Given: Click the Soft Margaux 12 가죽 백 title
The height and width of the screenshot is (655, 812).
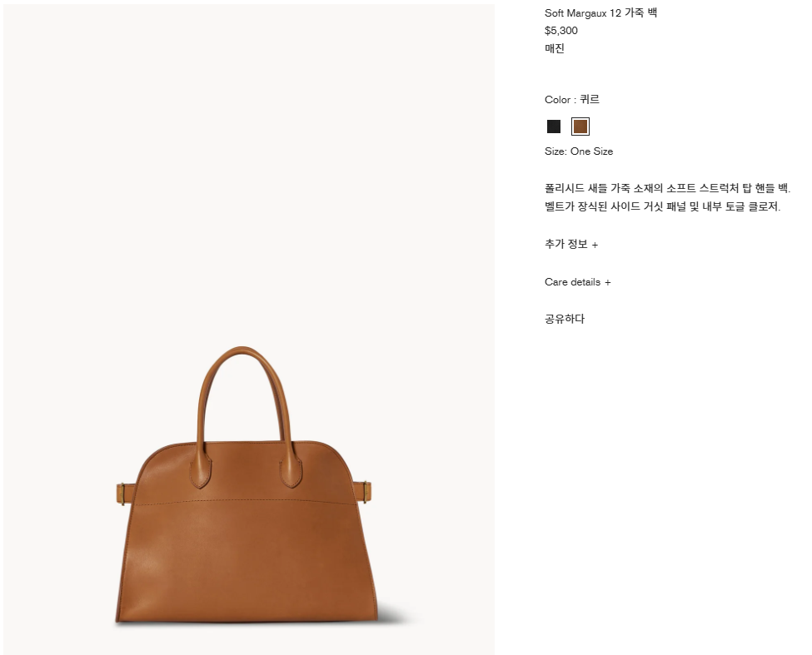Looking at the screenshot, I should click(x=600, y=13).
